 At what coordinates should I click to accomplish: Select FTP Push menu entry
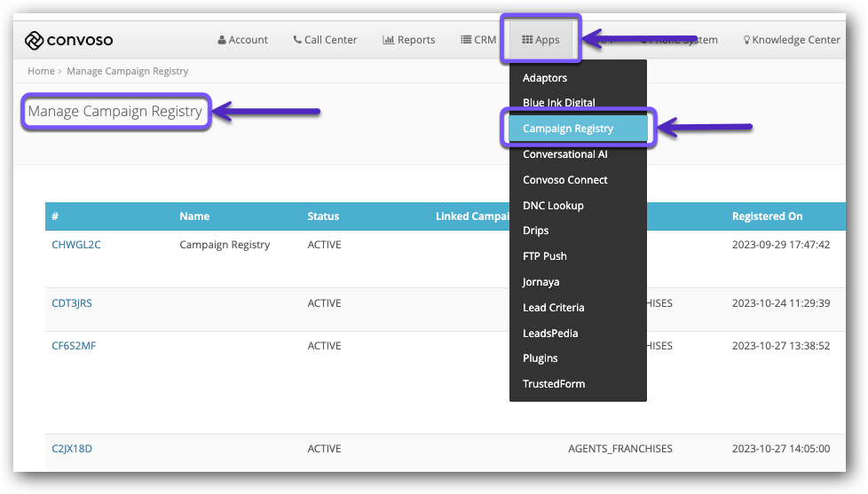coord(545,256)
